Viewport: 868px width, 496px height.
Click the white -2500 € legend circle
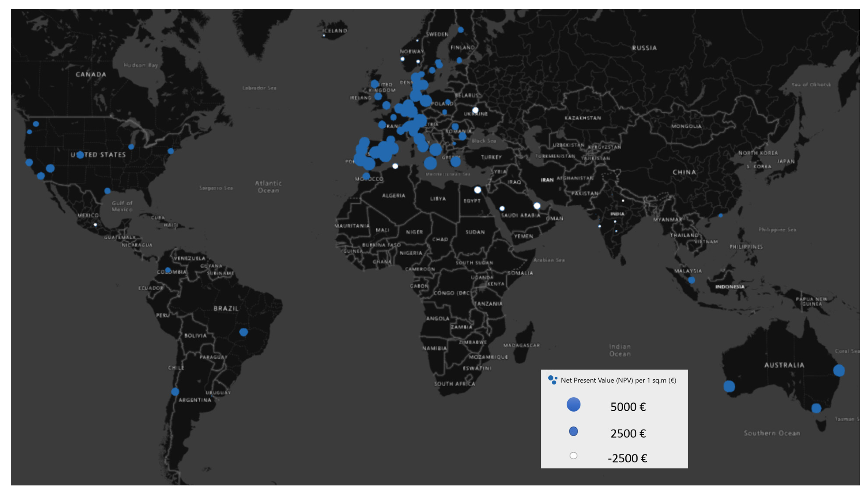[x=573, y=456]
